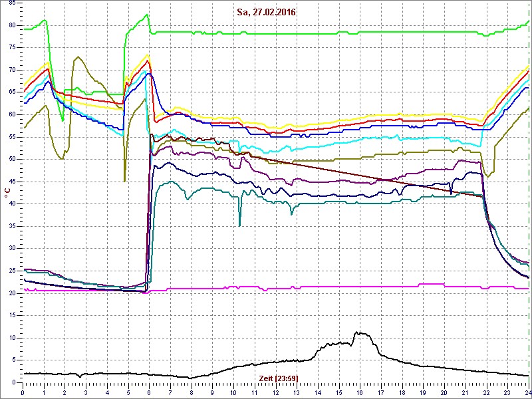Image resolution: width=532 pixels, height=399 pixels.
Task: Select the 30 label on temperature axis
Action: pyautogui.click(x=11, y=249)
